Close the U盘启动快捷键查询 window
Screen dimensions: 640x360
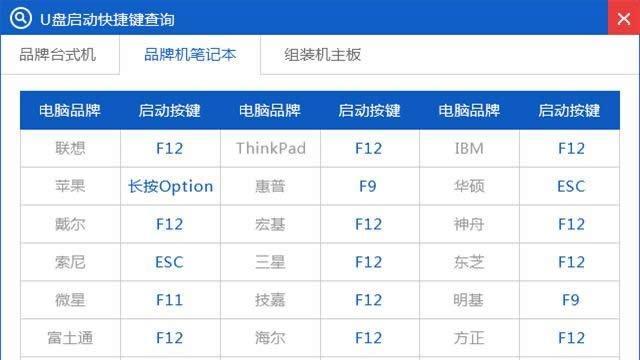[x=624, y=18]
